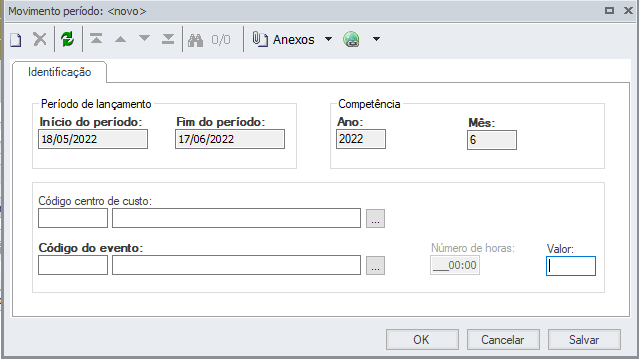
Task: Click the Anexos paperclip icon
Action: (260, 39)
